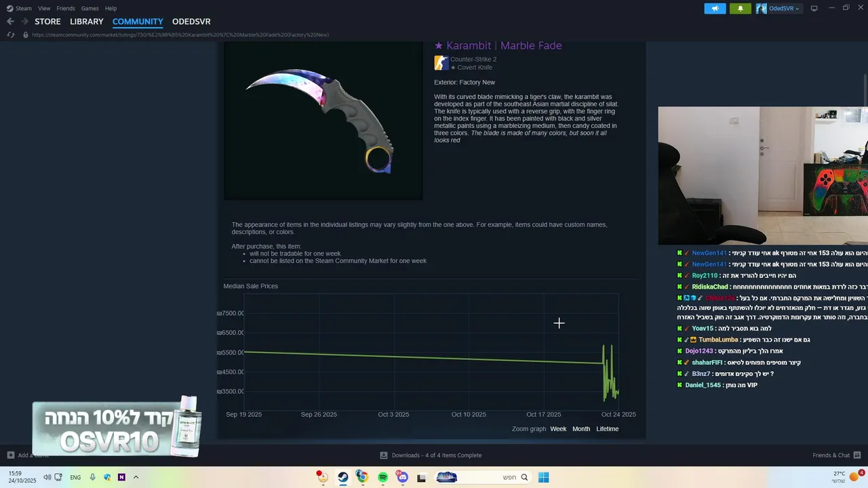Screen dimensions: 868x488
Task: Go to the STORE tab
Action: pos(47,22)
